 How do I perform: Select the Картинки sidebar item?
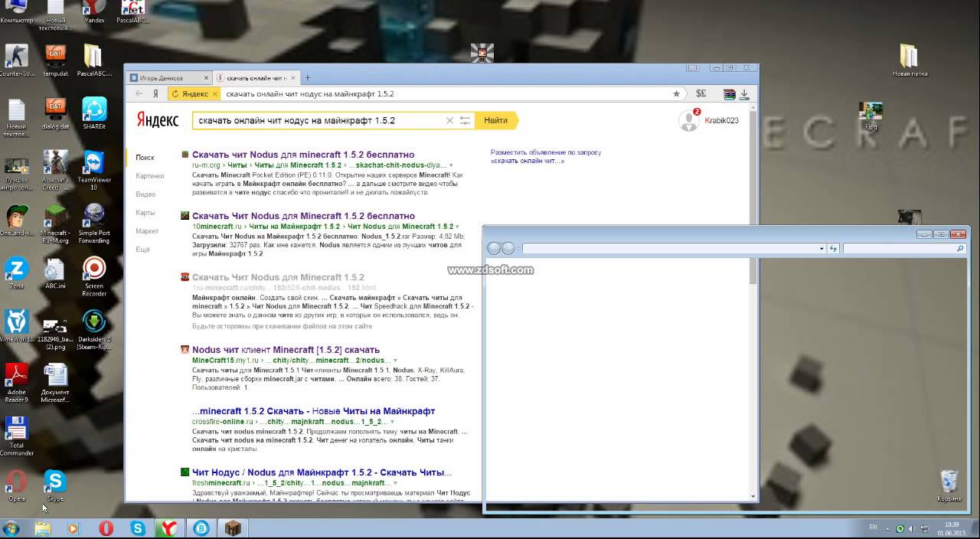(150, 176)
